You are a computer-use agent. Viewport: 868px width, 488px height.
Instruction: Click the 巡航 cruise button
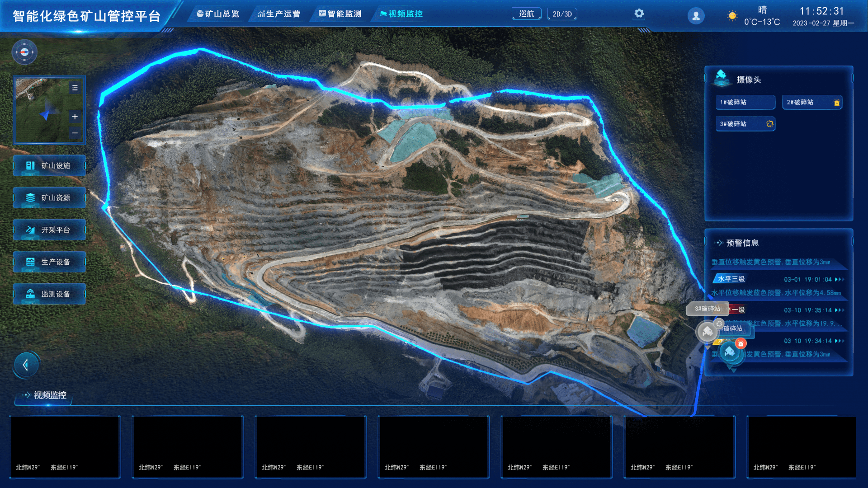(527, 14)
